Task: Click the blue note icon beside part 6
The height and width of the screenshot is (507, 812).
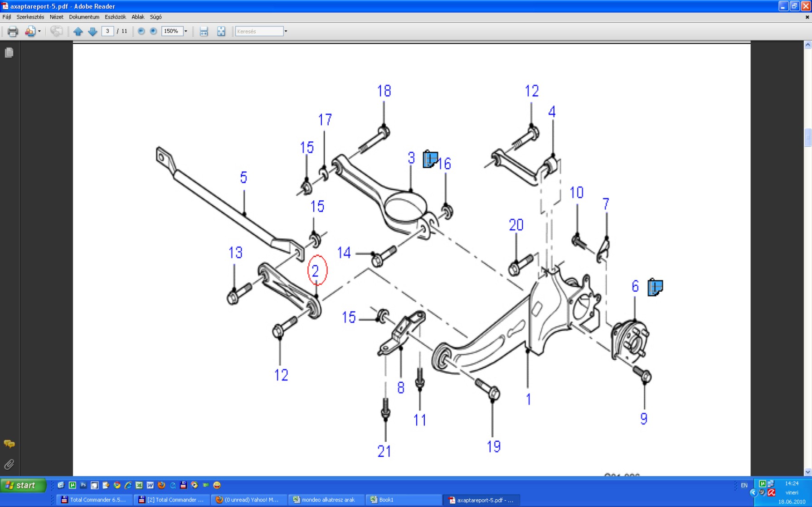Action: (x=655, y=287)
